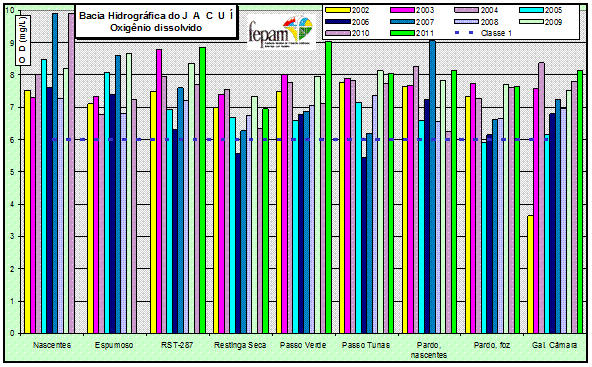Click the legend label 'Classe 1'
The width and height of the screenshot is (592, 367).
496,33
